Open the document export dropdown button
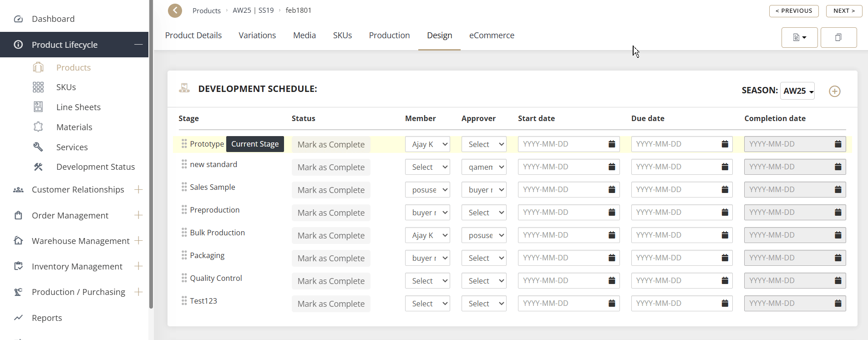Image resolution: width=868 pixels, height=340 pixels. coord(799,37)
